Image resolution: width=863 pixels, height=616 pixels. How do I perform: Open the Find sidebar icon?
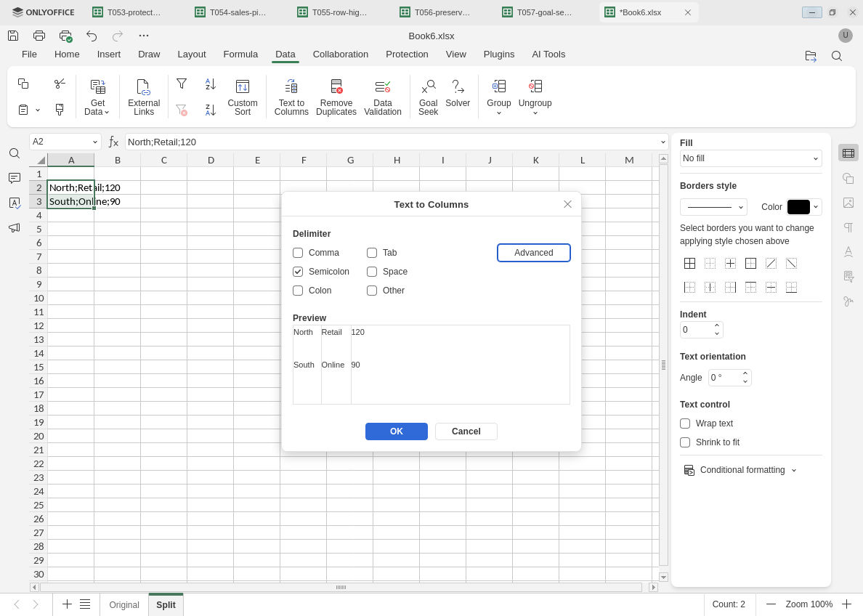[15, 153]
